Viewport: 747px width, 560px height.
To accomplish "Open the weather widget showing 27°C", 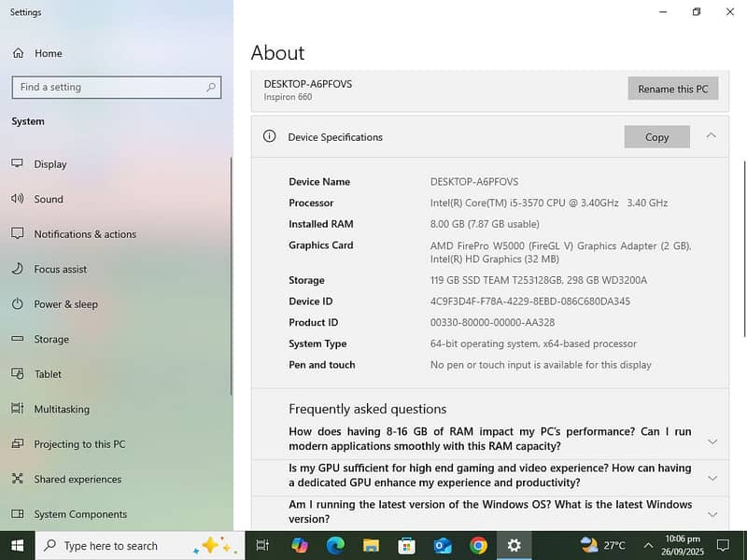I will pos(602,545).
